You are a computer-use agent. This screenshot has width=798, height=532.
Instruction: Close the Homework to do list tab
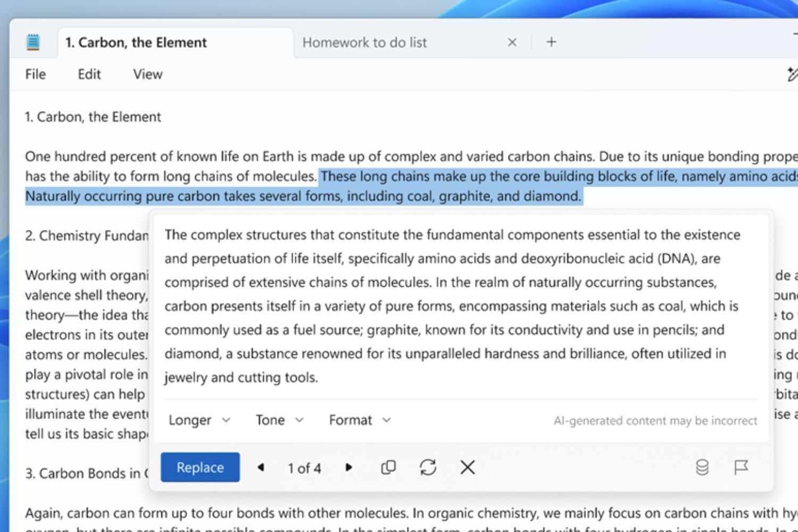[x=512, y=42]
